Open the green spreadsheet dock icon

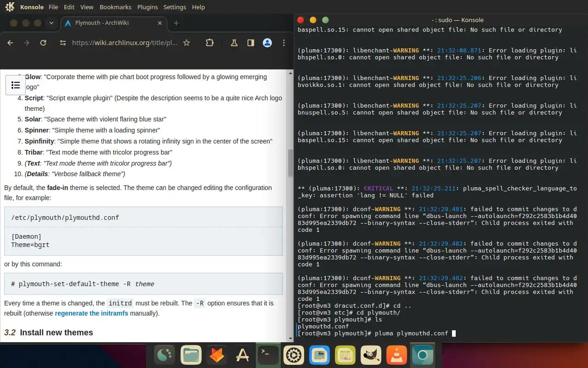click(x=345, y=356)
